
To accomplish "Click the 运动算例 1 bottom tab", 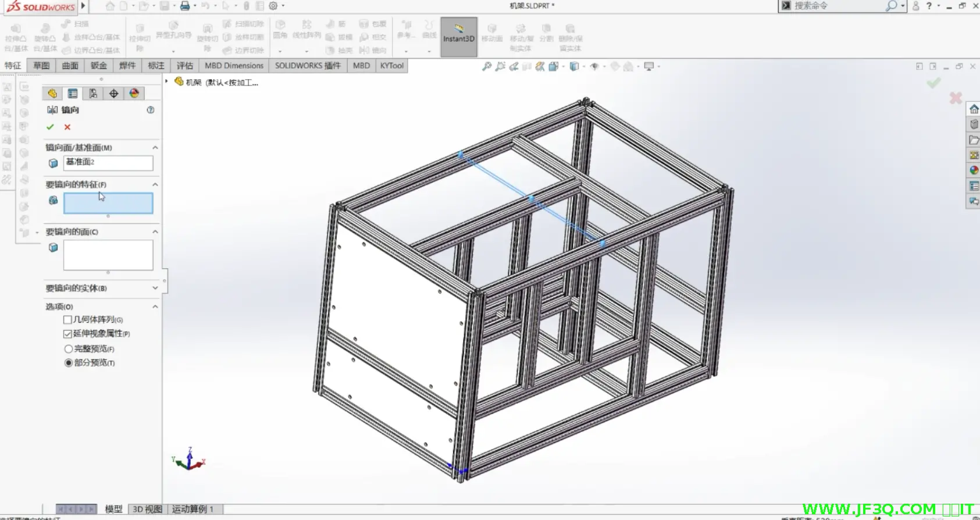I will click(x=193, y=509).
